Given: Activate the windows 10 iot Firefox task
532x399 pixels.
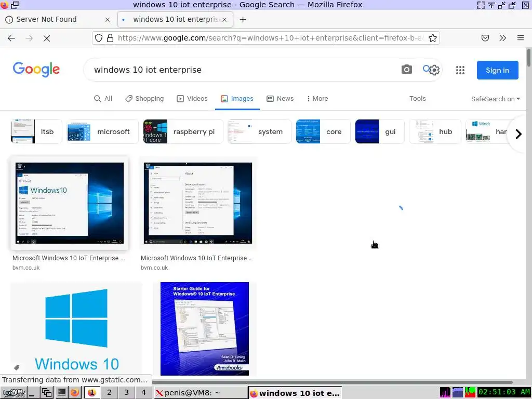Looking at the screenshot, I should (x=295, y=393).
